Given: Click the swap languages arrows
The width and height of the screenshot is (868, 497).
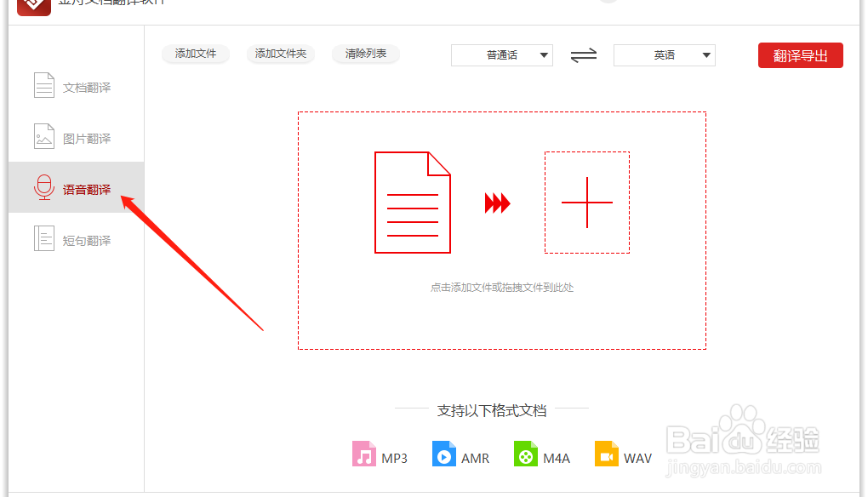Looking at the screenshot, I should (x=583, y=54).
